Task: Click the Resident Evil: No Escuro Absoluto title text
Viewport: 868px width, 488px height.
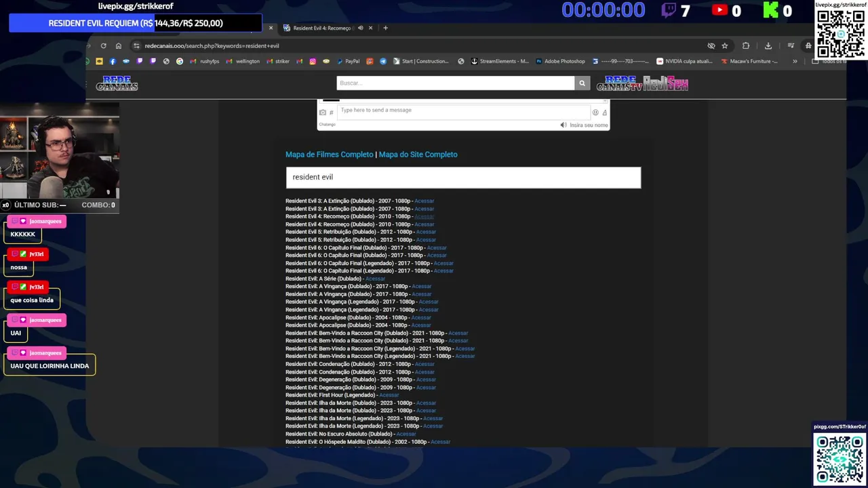Action: (x=339, y=434)
